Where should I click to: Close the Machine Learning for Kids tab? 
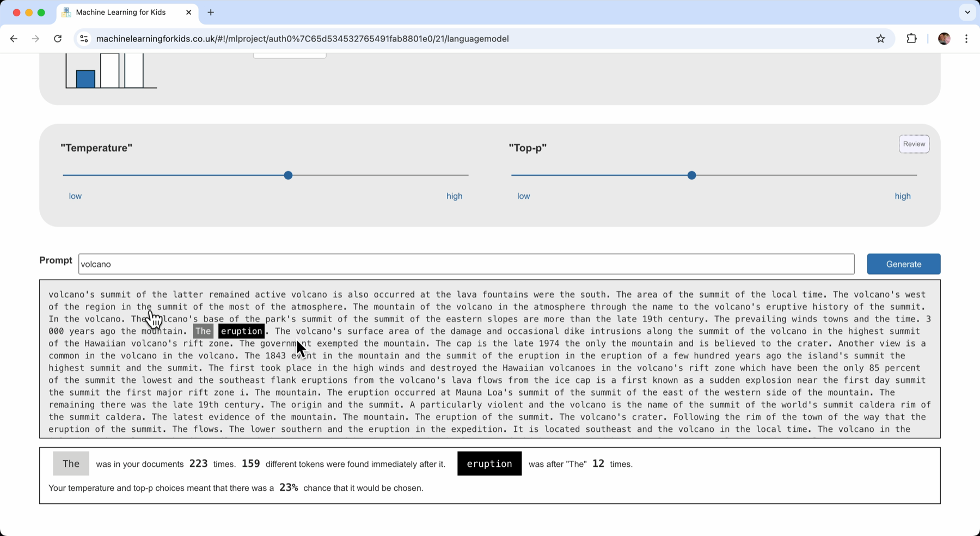(188, 13)
